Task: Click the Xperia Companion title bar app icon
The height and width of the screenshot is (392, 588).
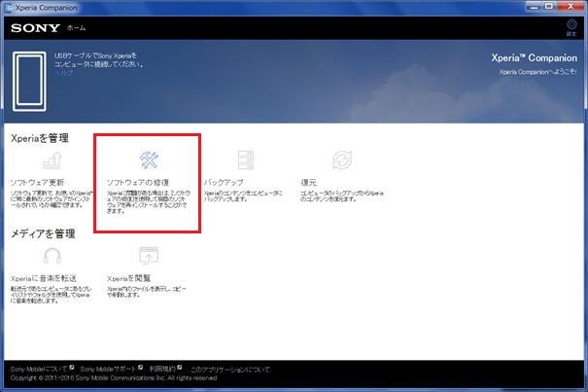Action: [x=9, y=8]
